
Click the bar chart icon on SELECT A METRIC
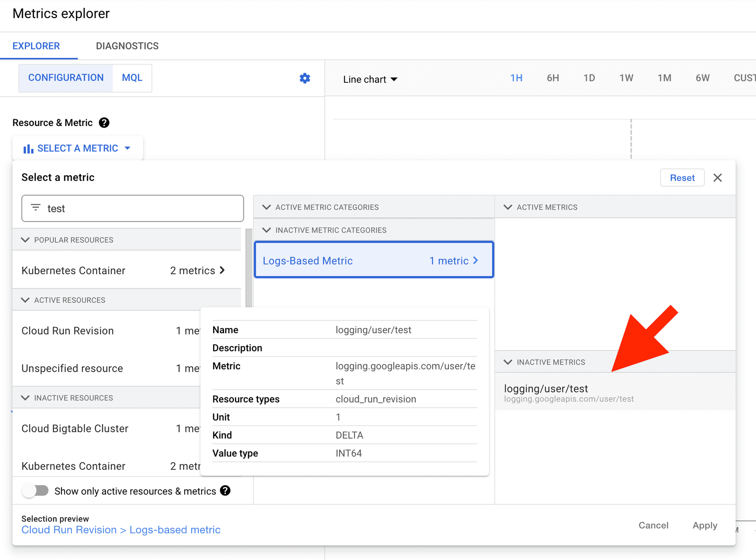[28, 149]
